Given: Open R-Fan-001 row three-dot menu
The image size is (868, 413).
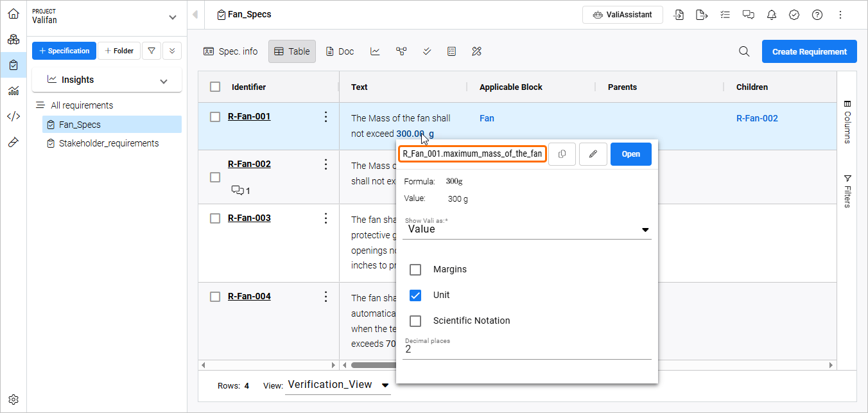Looking at the screenshot, I should click(325, 117).
